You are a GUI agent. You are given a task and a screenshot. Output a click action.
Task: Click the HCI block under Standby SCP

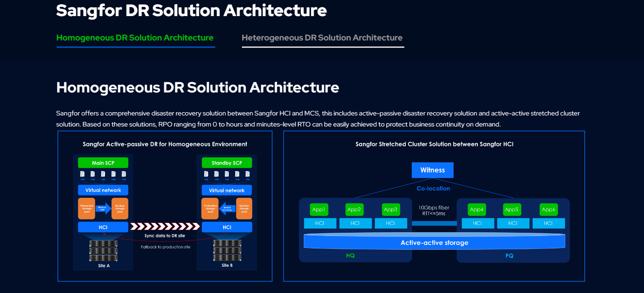(227, 227)
